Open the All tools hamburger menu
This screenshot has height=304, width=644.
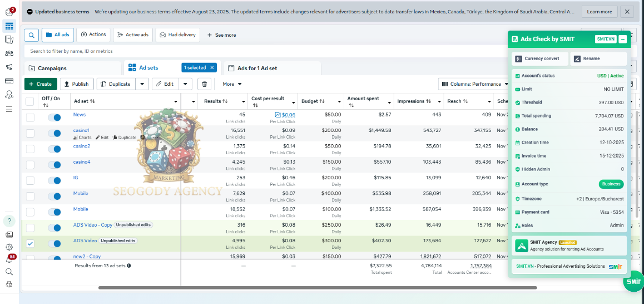click(9, 109)
